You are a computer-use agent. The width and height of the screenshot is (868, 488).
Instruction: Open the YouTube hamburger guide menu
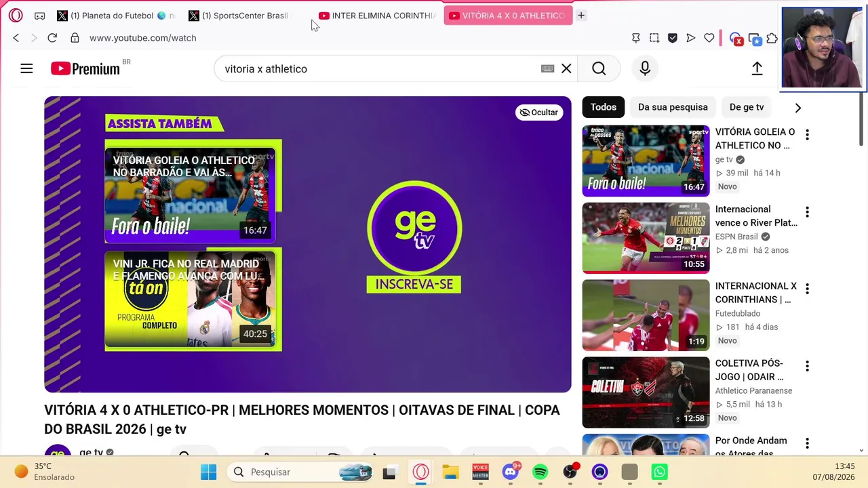click(x=26, y=68)
